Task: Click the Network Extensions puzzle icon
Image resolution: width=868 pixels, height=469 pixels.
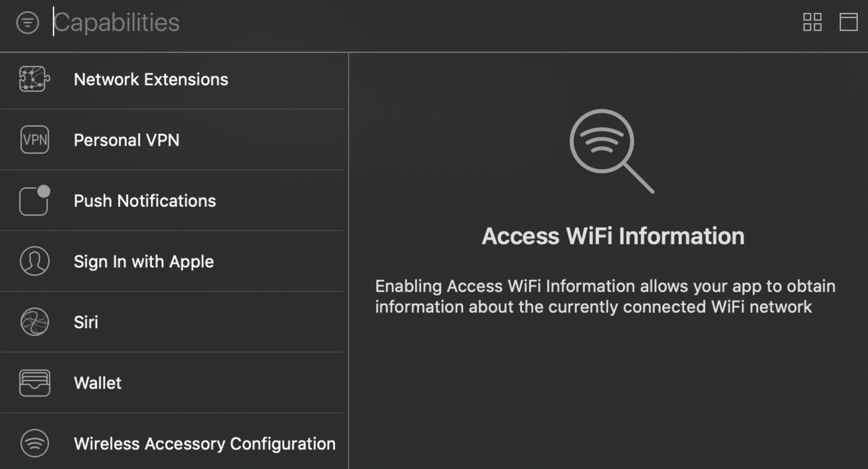Action: click(34, 79)
